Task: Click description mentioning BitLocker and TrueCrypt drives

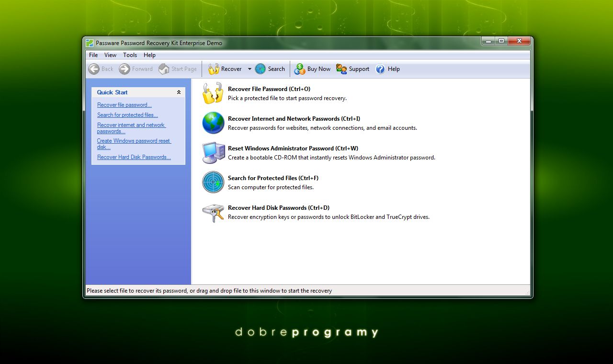Action: [329, 217]
